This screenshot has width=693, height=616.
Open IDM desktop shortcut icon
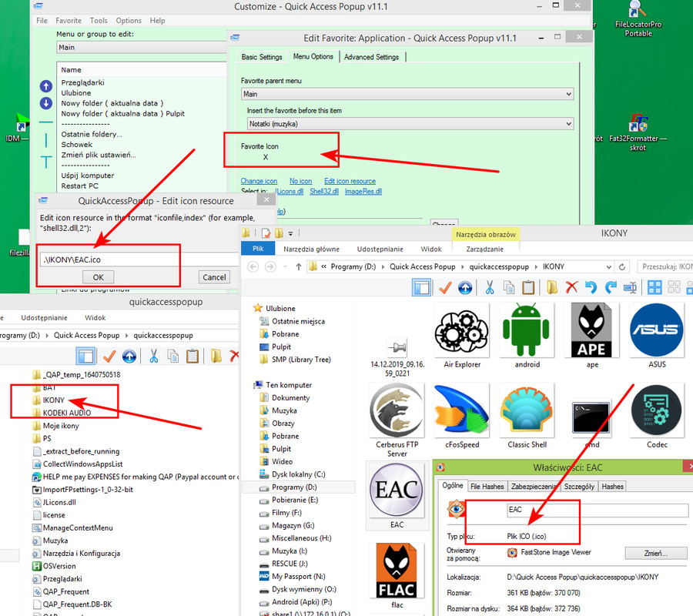[x=18, y=128]
